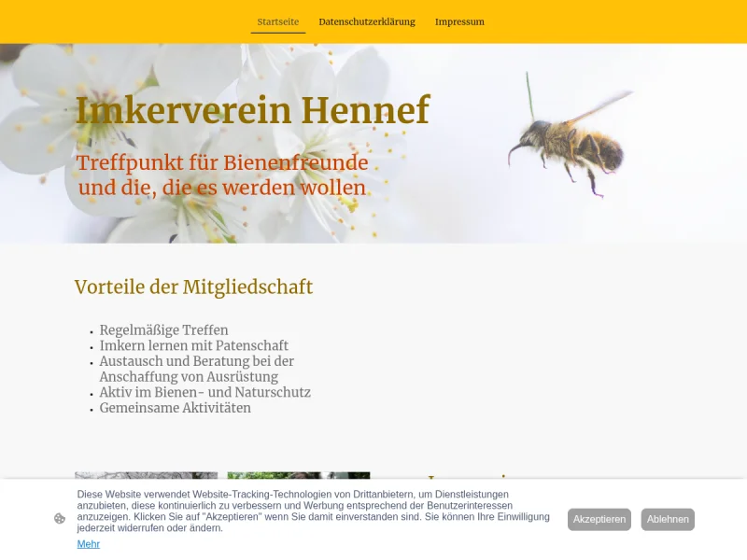This screenshot has height=560, width=747.
Task: Decline tracking with the Ablehnen button
Action: tap(668, 520)
